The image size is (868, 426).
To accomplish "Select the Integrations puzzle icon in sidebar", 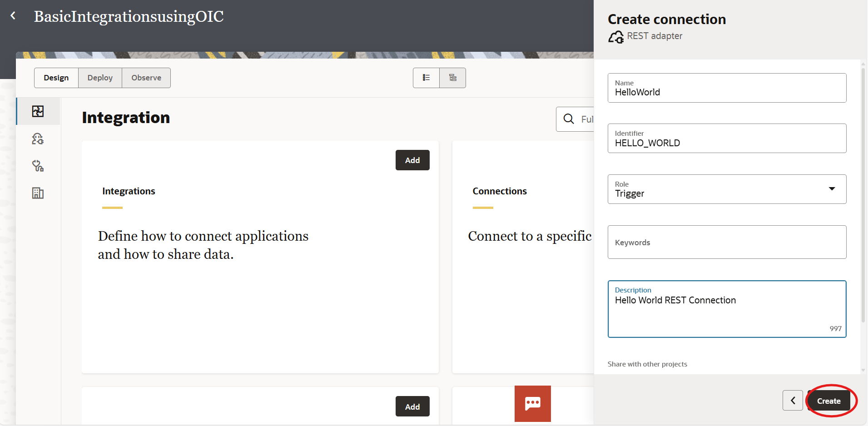I will [38, 111].
